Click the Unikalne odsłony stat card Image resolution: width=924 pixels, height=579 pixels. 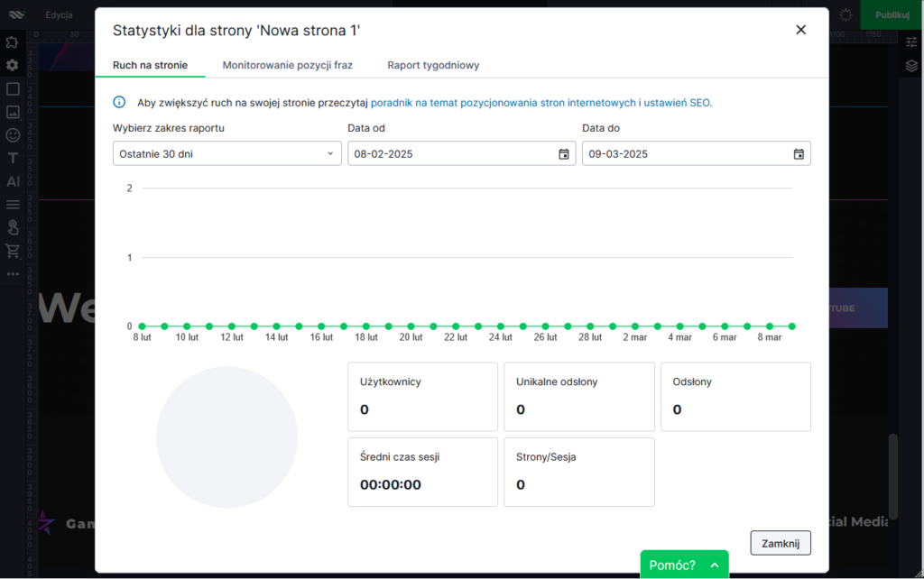(579, 397)
